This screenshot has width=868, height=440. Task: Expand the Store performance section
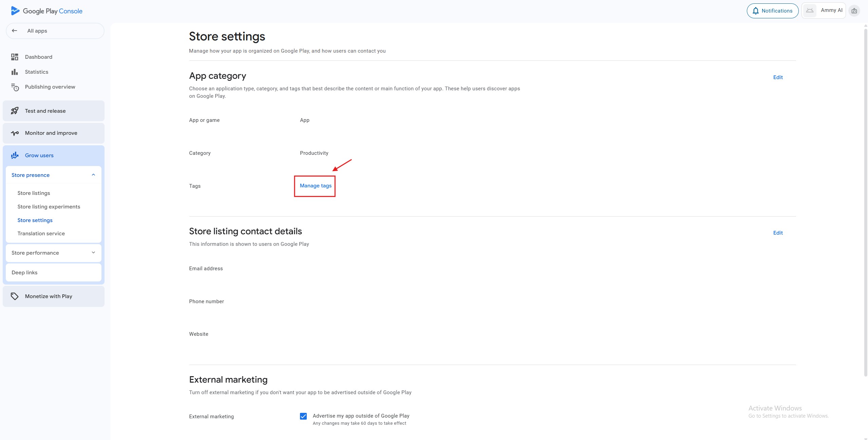93,253
